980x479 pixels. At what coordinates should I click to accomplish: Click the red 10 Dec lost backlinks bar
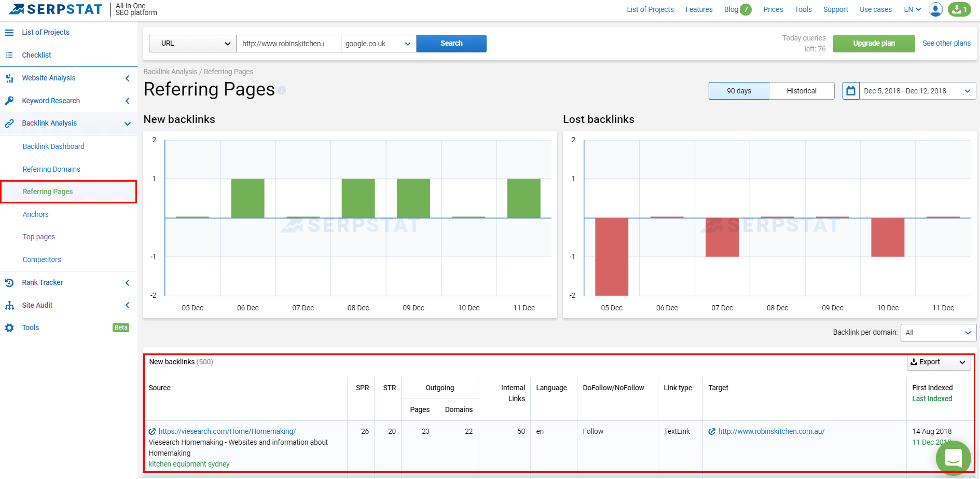pyautogui.click(x=888, y=237)
